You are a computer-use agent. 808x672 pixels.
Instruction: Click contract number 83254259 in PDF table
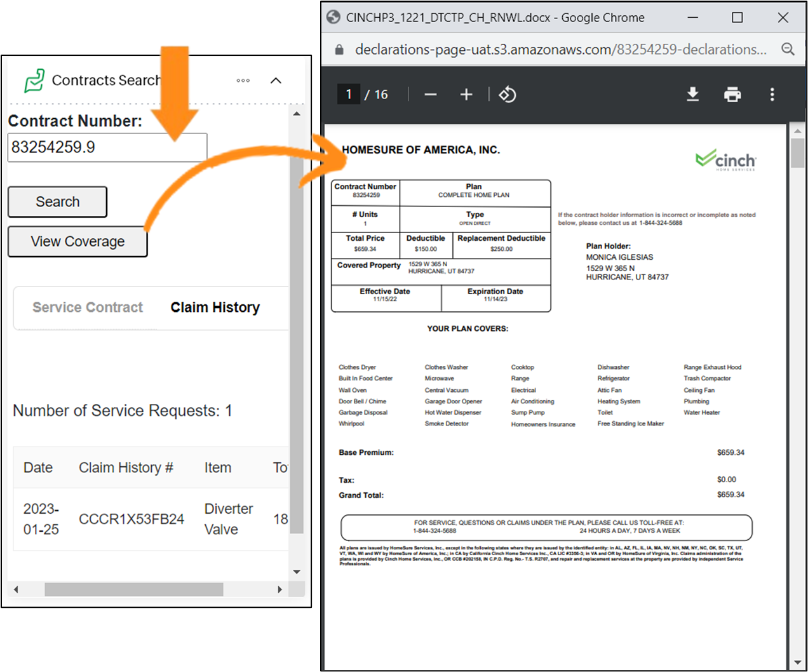coord(367,195)
